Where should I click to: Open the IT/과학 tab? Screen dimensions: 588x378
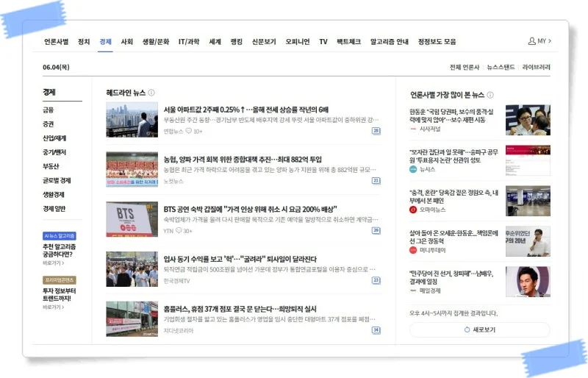pos(189,42)
